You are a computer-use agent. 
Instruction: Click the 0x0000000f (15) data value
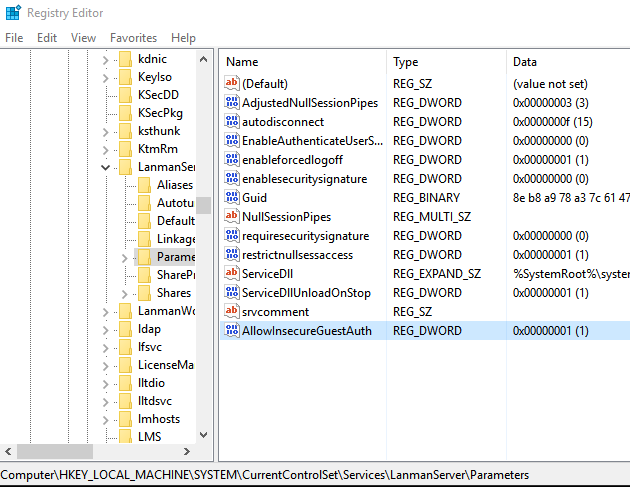point(552,122)
